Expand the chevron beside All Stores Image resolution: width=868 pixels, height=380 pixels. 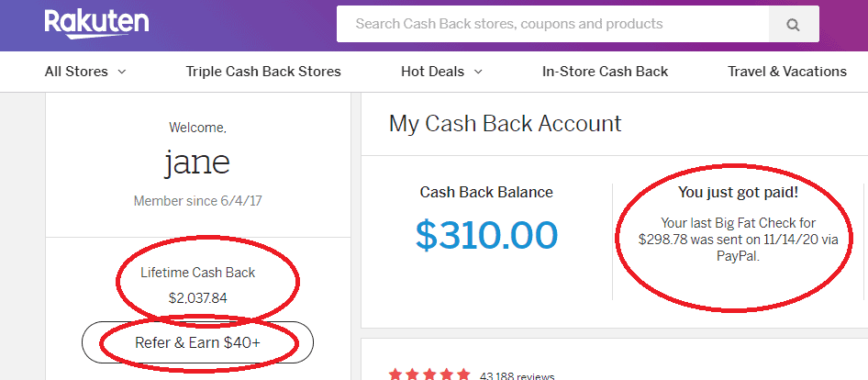(122, 72)
